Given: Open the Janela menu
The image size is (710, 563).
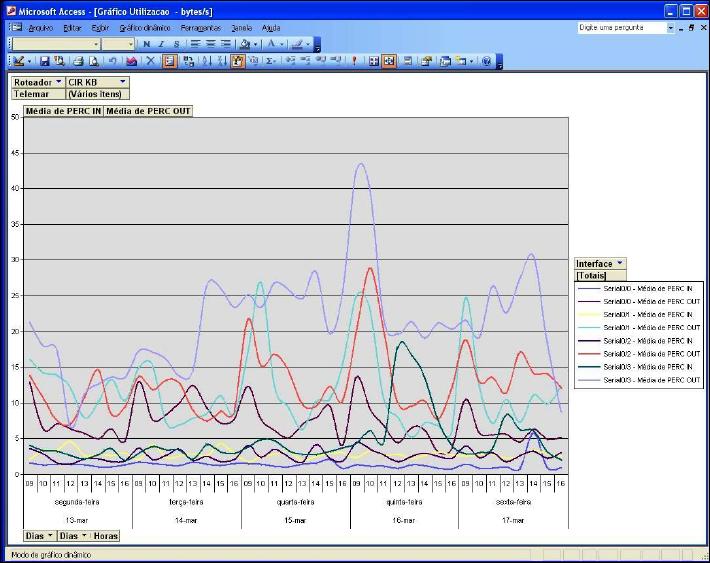Looking at the screenshot, I should point(241,28).
